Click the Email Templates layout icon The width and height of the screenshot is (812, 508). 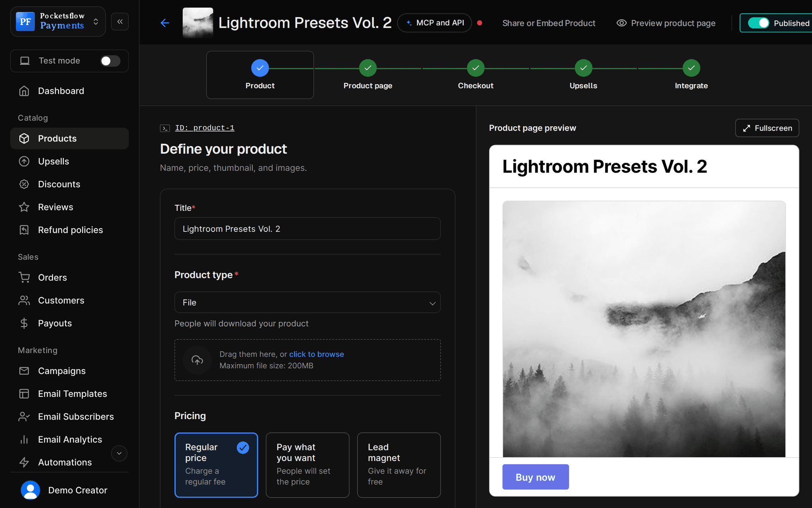24,394
